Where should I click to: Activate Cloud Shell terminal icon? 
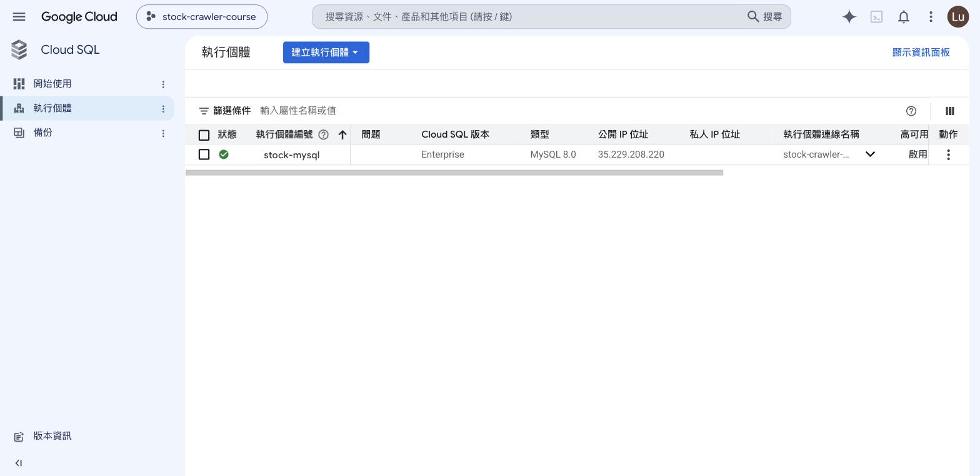[x=877, y=17]
